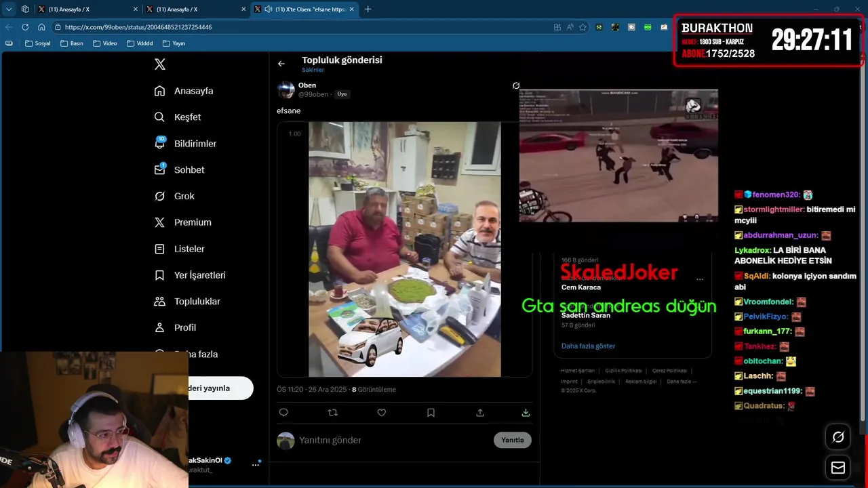The image size is (868, 488).
Task: Open Profil in sidebar
Action: 176,327
